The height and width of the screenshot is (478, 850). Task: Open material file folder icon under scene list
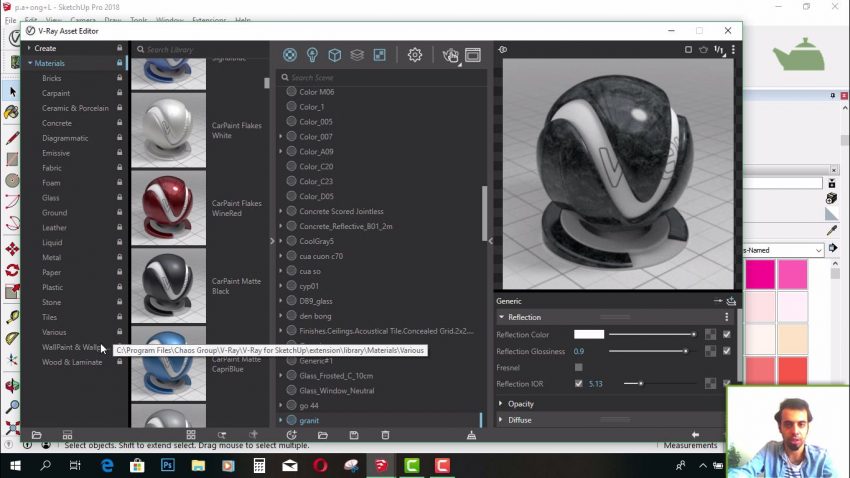323,435
